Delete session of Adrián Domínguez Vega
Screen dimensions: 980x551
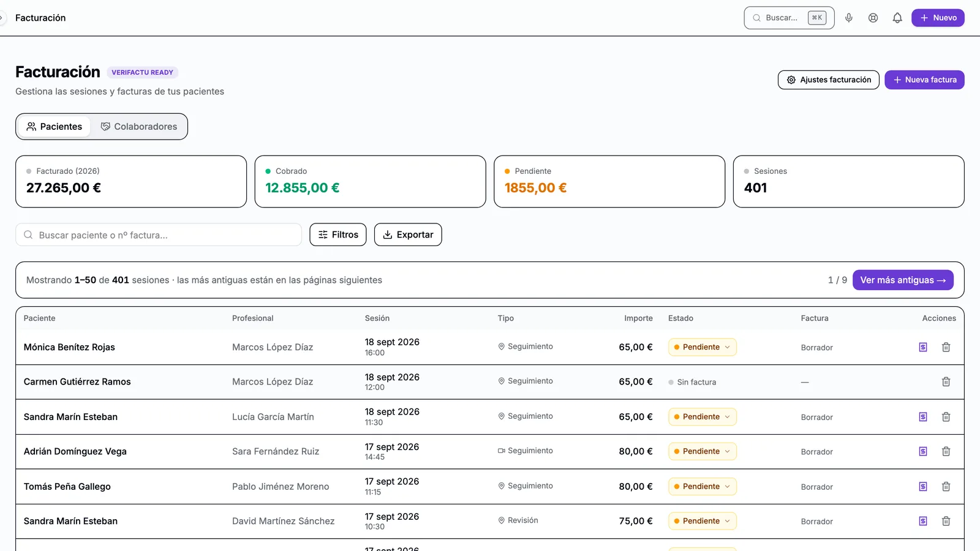coord(946,451)
